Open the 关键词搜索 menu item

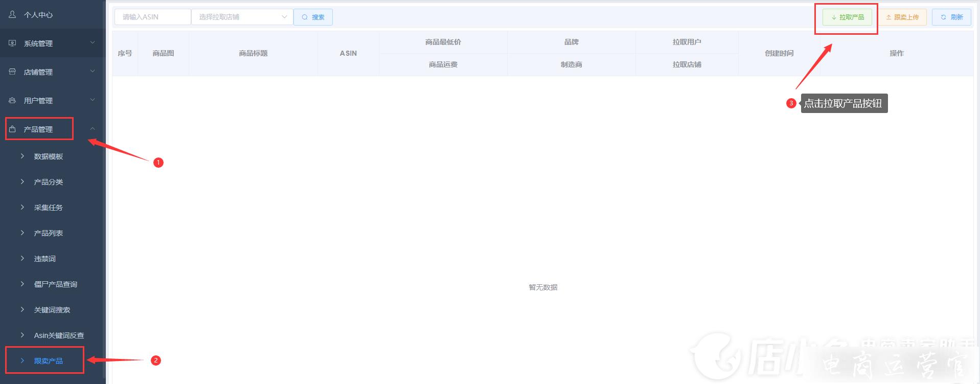click(x=52, y=310)
